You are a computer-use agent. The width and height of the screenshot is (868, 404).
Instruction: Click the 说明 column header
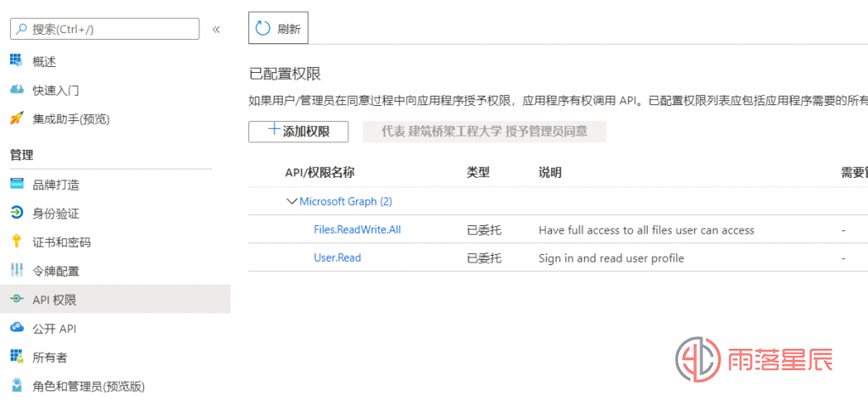(x=549, y=173)
